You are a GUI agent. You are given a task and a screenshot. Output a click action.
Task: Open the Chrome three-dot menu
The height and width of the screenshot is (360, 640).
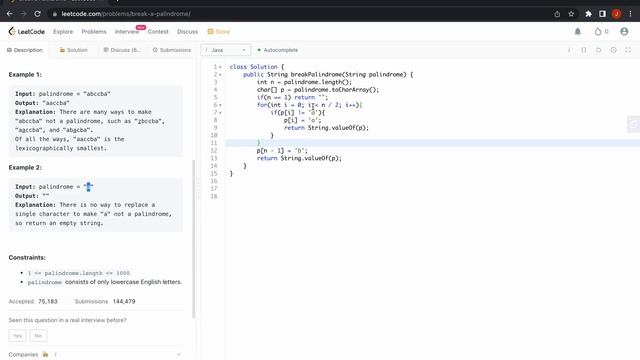[630, 14]
